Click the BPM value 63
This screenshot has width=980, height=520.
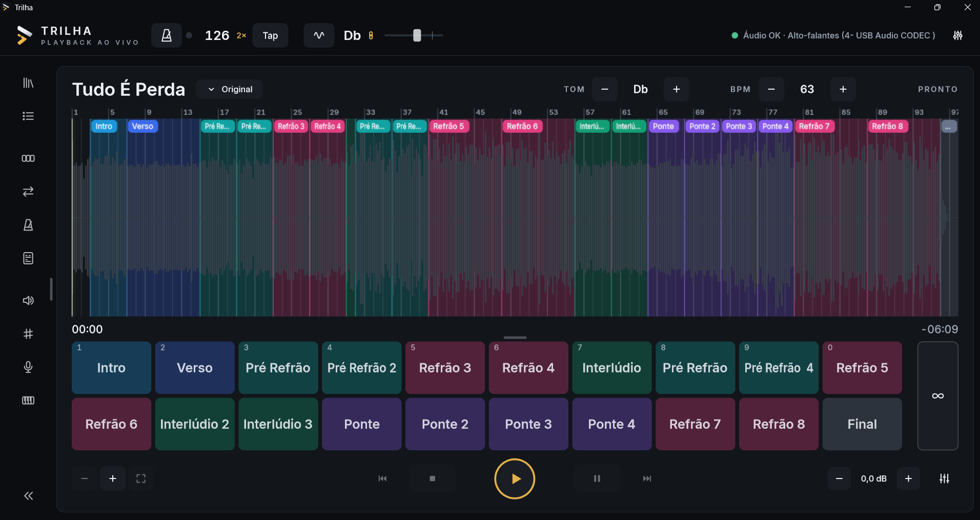(807, 89)
